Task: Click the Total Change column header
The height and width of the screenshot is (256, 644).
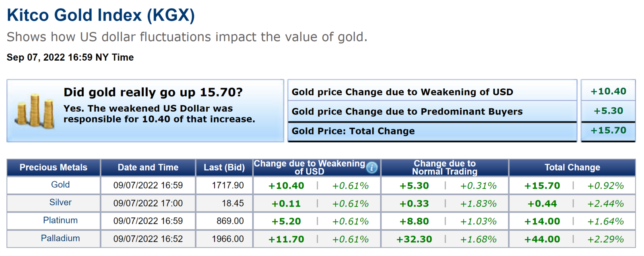Action: point(572,168)
